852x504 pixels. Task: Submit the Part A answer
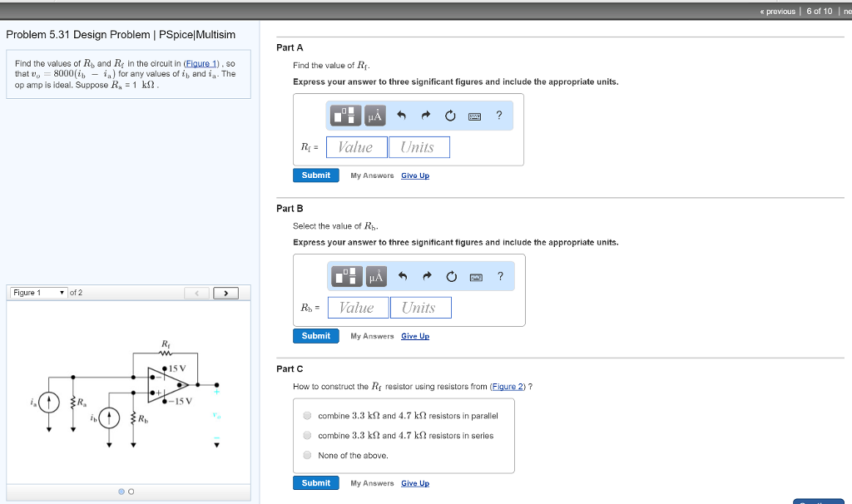315,175
